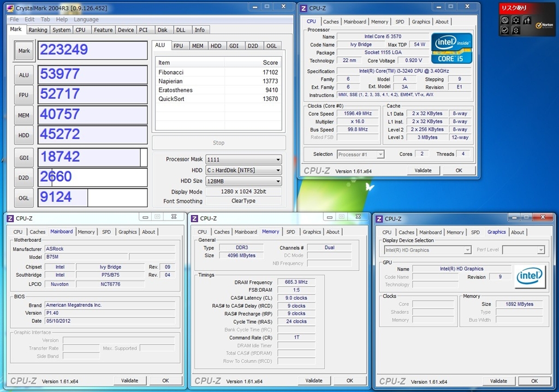Click Validate in CPU-Z Memory window
Viewport: 559px width, 392px height.
[314, 381]
